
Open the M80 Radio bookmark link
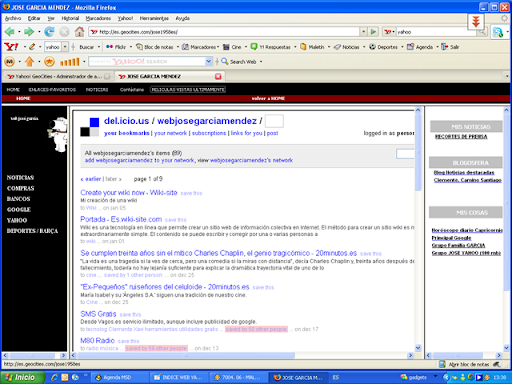pos(97,340)
